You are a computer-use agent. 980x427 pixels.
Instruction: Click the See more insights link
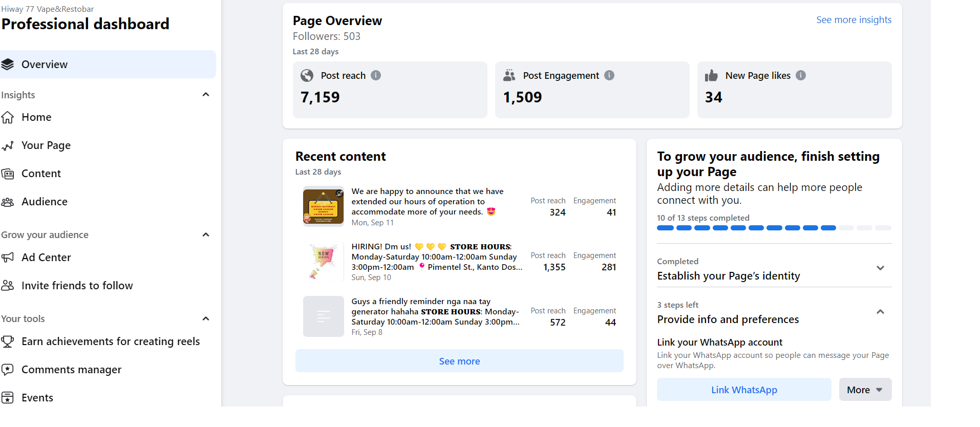pyautogui.click(x=854, y=20)
